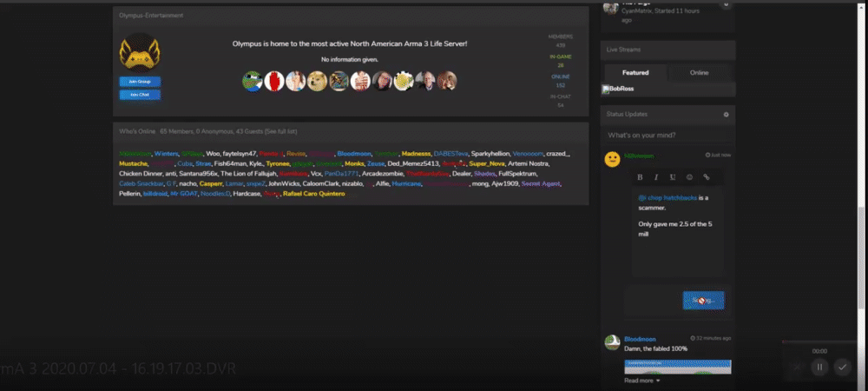Click the Tyronee username
Screen dimensions: 868x391
(278, 163)
